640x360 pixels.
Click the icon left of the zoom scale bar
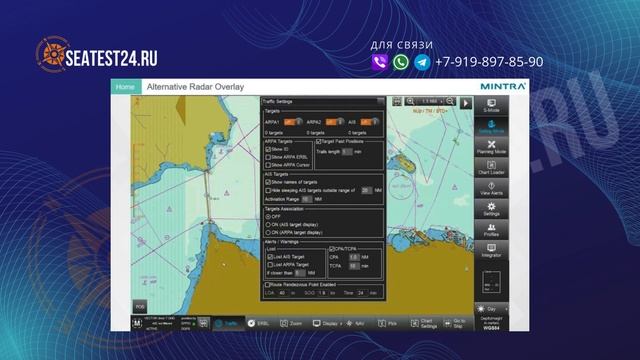[x=397, y=101]
